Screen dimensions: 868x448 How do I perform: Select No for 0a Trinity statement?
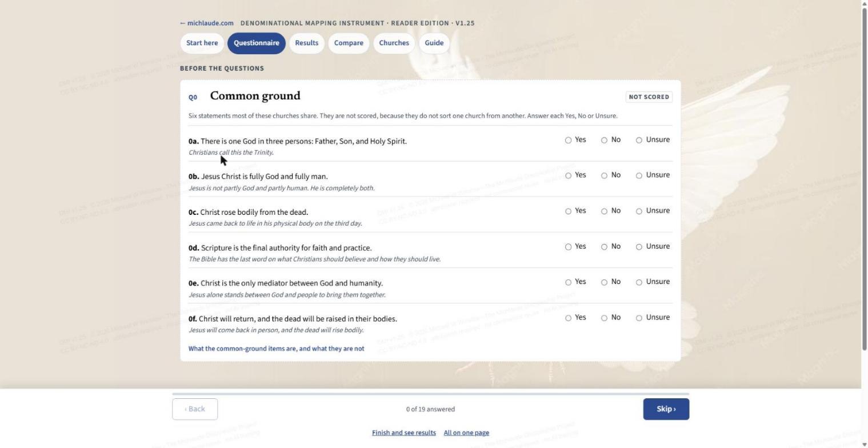[x=604, y=140]
